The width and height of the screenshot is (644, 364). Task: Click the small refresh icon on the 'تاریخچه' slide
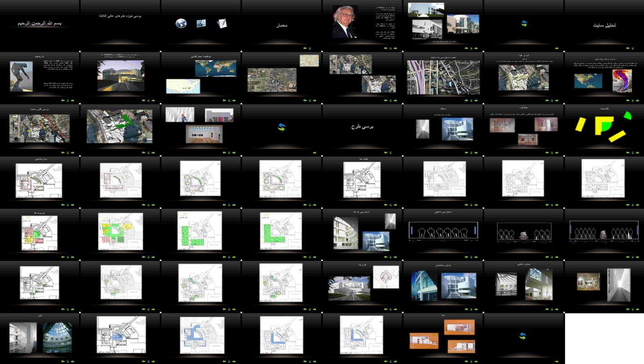pyautogui.click(x=67, y=101)
